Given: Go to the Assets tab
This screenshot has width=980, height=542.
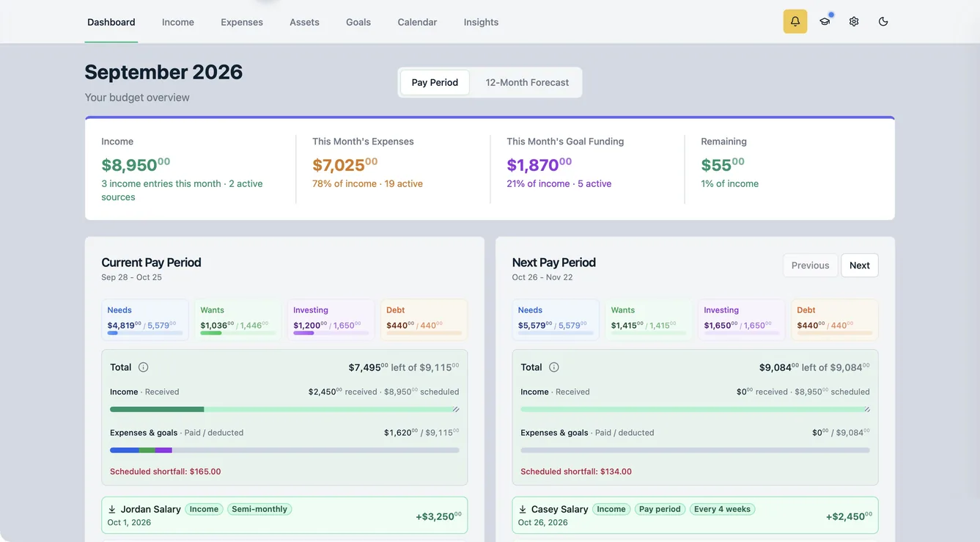Looking at the screenshot, I should (x=304, y=22).
